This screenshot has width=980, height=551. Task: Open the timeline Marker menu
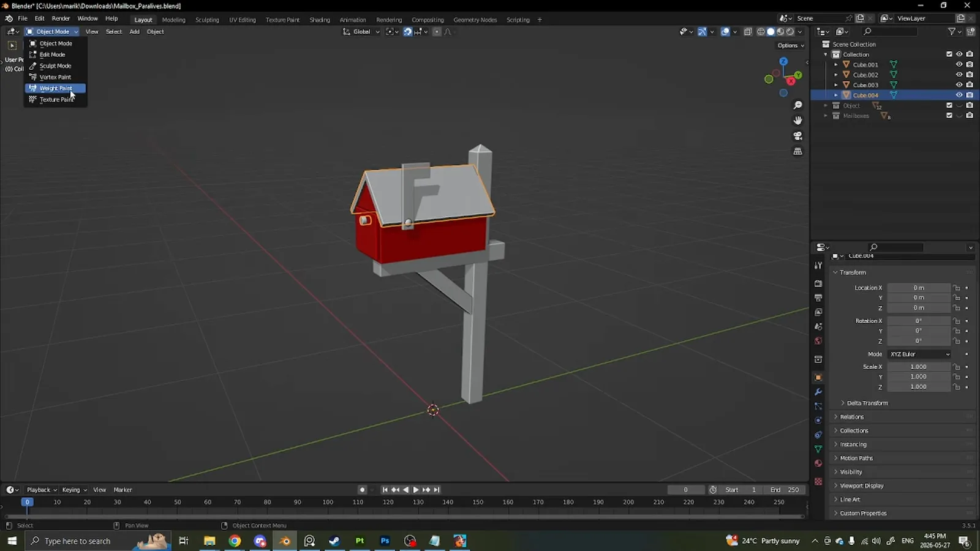click(123, 490)
